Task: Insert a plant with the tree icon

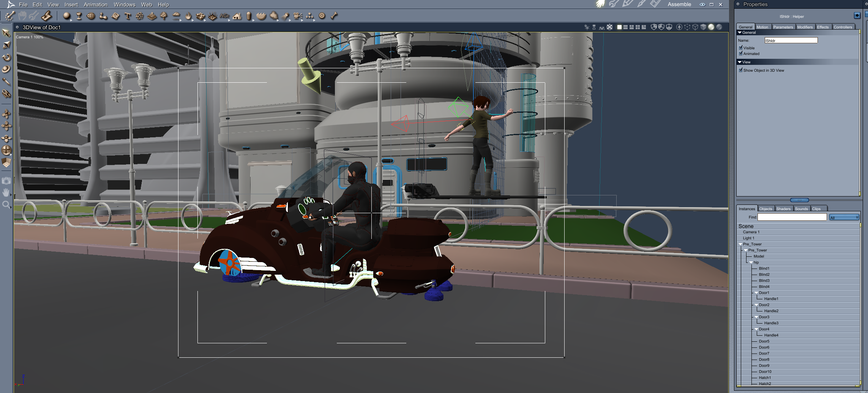Action: 164,16
